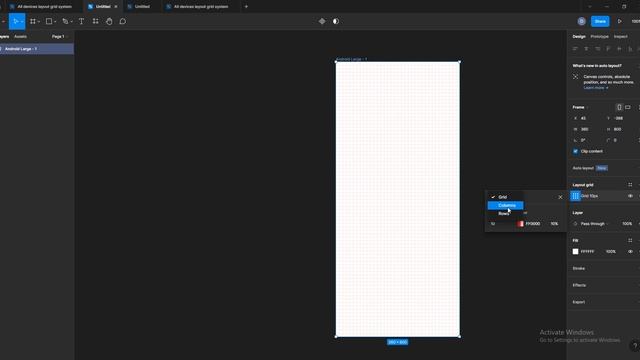Click the auto layout expand icon in the notice

(576, 77)
